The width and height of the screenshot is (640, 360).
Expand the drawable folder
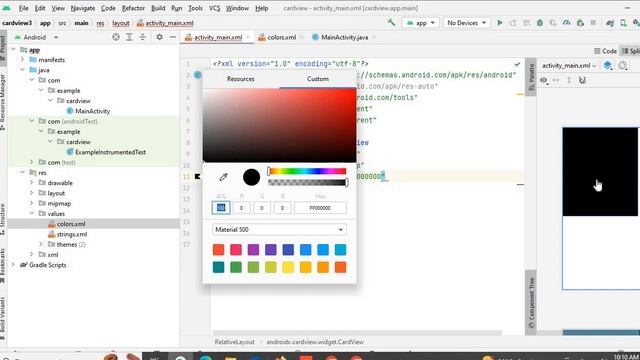[32, 182]
